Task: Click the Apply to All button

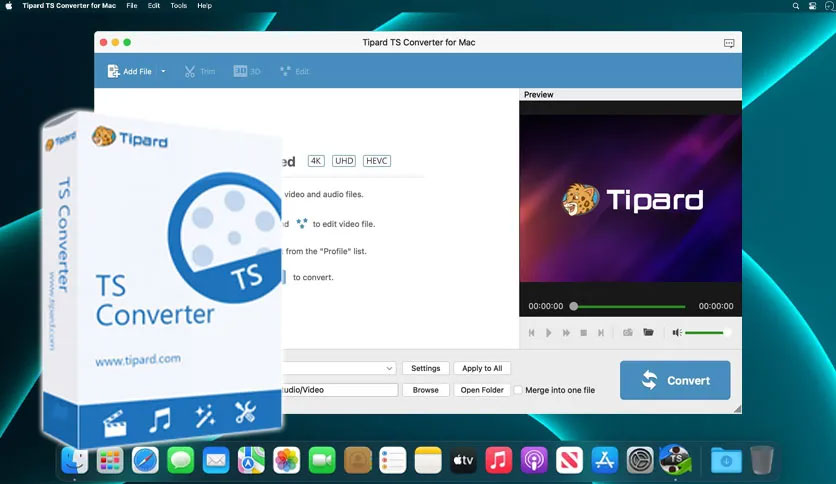Action: (x=482, y=368)
